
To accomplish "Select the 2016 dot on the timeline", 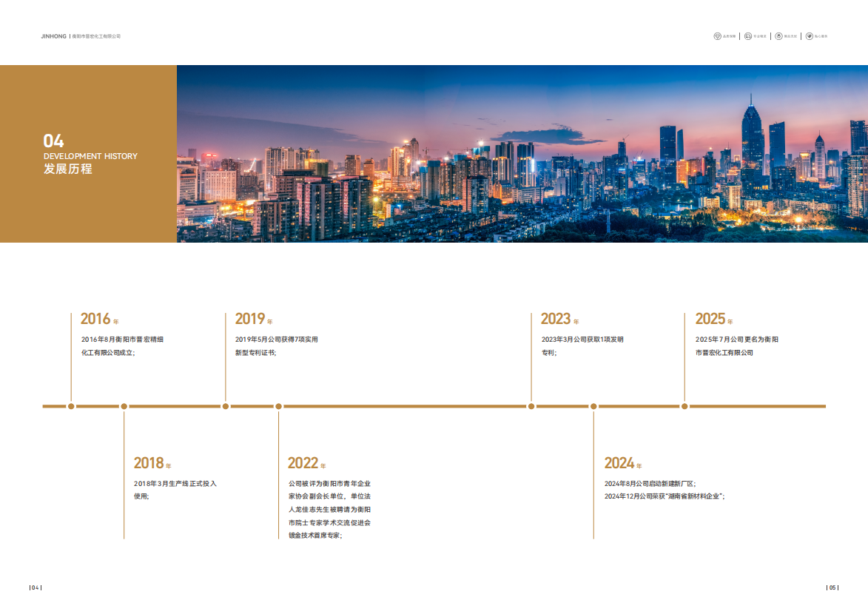I will click(71, 406).
